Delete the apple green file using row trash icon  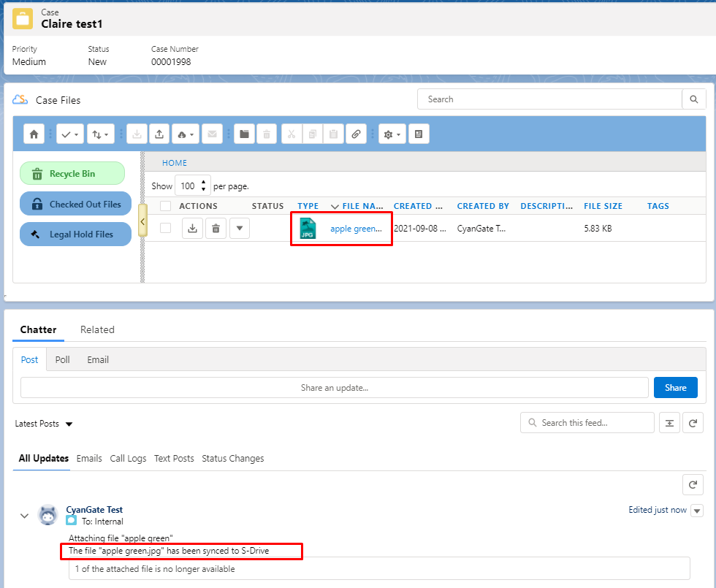[x=216, y=229]
